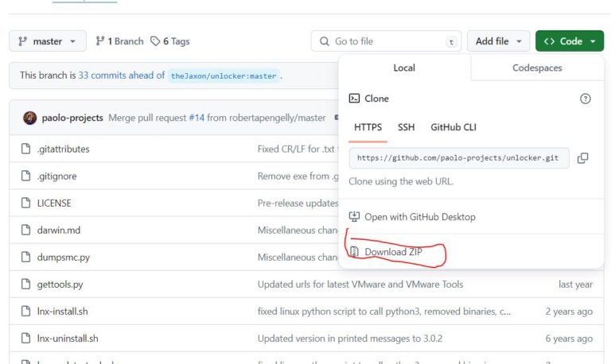This screenshot has height=364, width=611.
Task: Open theJaxon/unlocker:master branch link
Action: [224, 76]
